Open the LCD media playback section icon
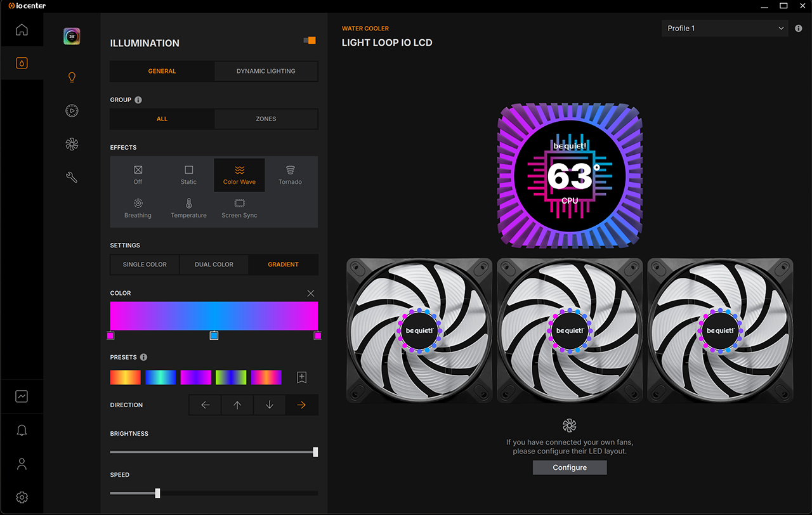 pyautogui.click(x=72, y=111)
